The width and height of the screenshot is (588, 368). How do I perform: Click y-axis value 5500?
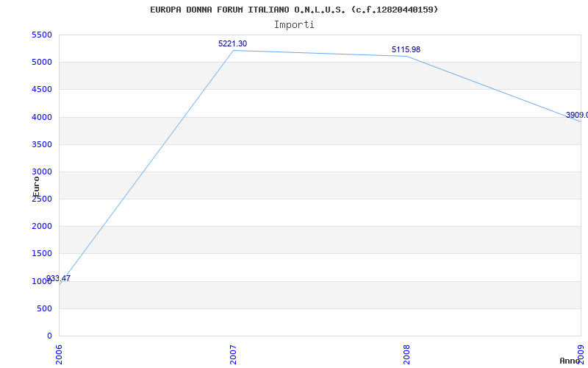pyautogui.click(x=42, y=35)
